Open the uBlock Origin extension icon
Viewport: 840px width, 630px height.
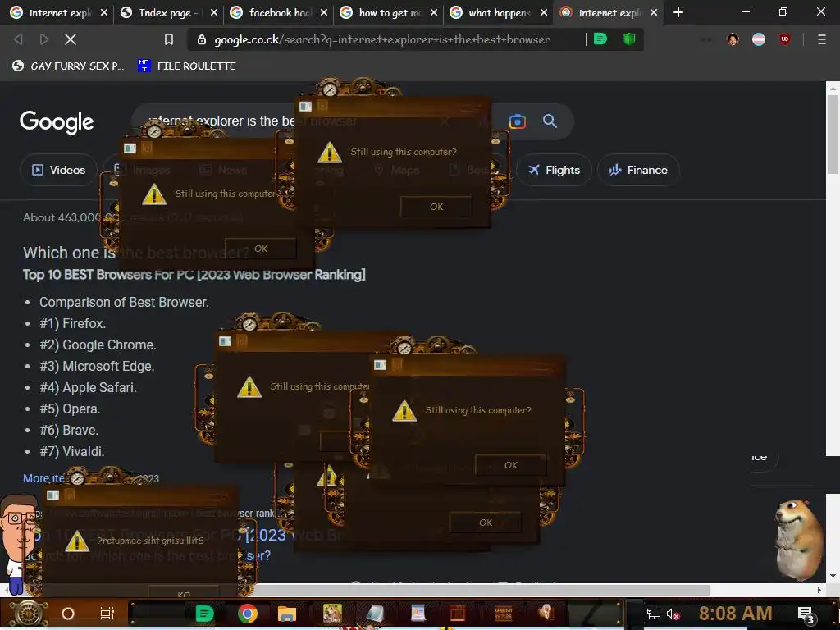click(785, 39)
